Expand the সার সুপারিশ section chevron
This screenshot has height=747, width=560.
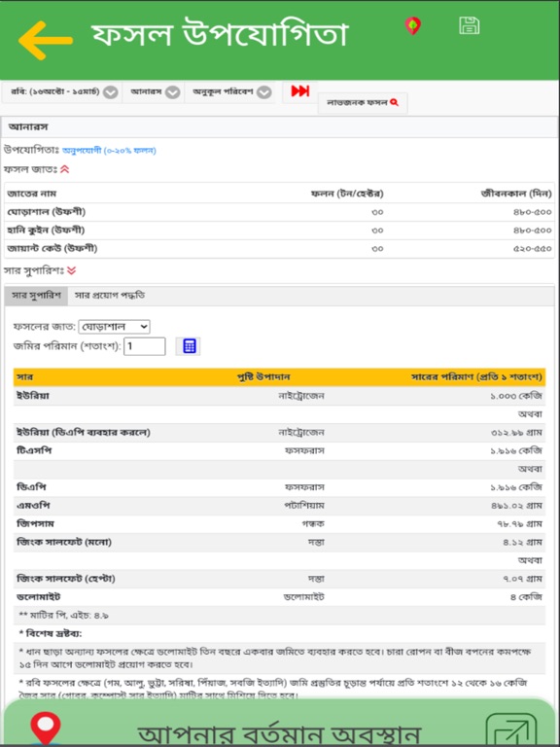click(71, 270)
